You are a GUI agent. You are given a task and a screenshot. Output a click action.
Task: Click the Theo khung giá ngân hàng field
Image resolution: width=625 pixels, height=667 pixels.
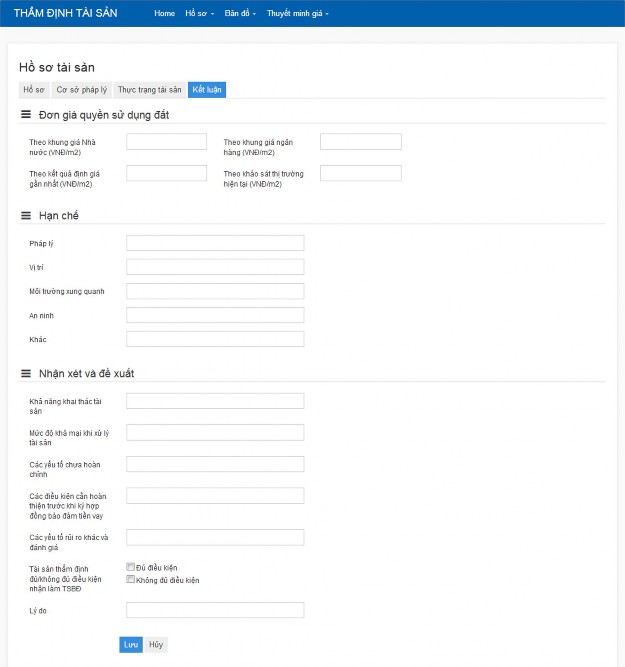pyautogui.click(x=360, y=142)
